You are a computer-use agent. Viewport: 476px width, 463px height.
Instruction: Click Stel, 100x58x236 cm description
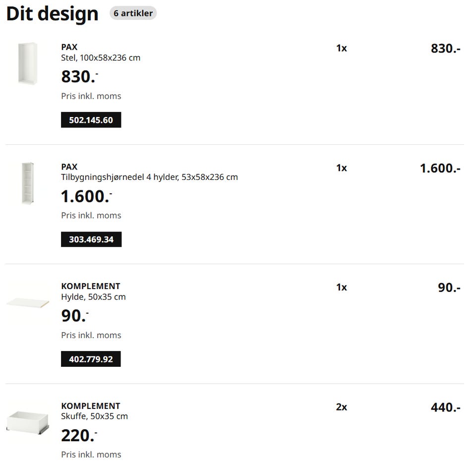101,58
